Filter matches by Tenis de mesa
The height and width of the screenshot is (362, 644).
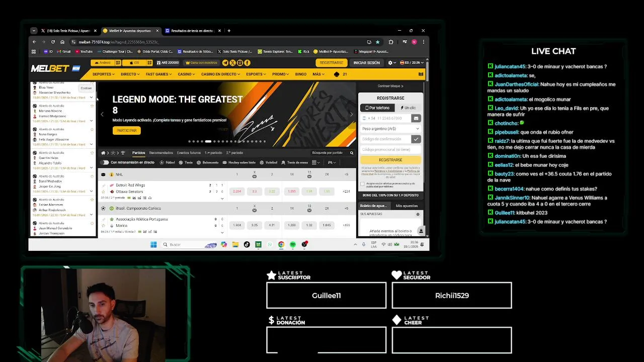(294, 162)
